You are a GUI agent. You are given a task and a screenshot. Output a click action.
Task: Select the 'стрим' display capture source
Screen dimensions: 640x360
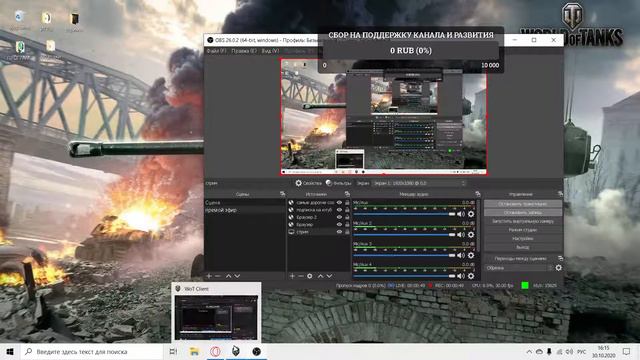tap(302, 232)
